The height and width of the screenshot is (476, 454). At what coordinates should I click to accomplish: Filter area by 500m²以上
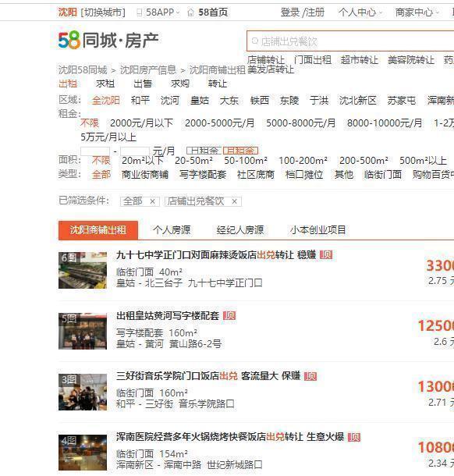coord(423,160)
